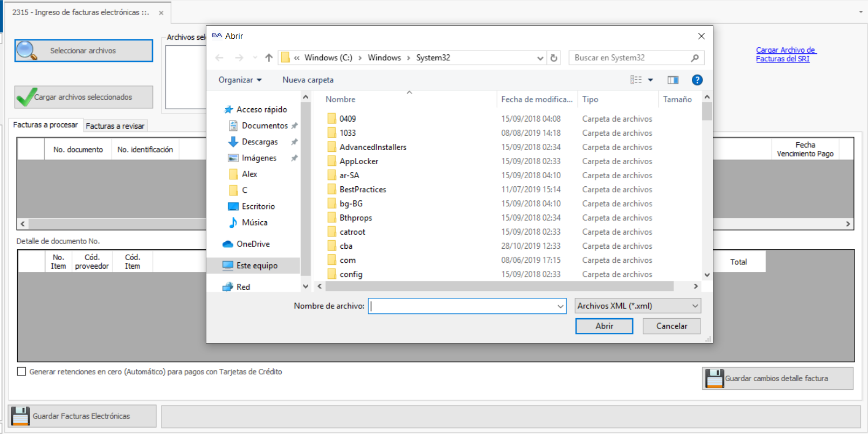Expand the view options dropdown arrow

[650, 80]
